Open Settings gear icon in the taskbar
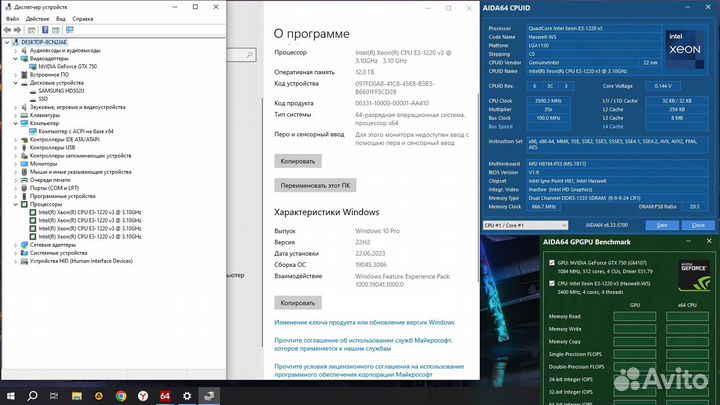Viewport: 720px width, 405px height. point(187,395)
